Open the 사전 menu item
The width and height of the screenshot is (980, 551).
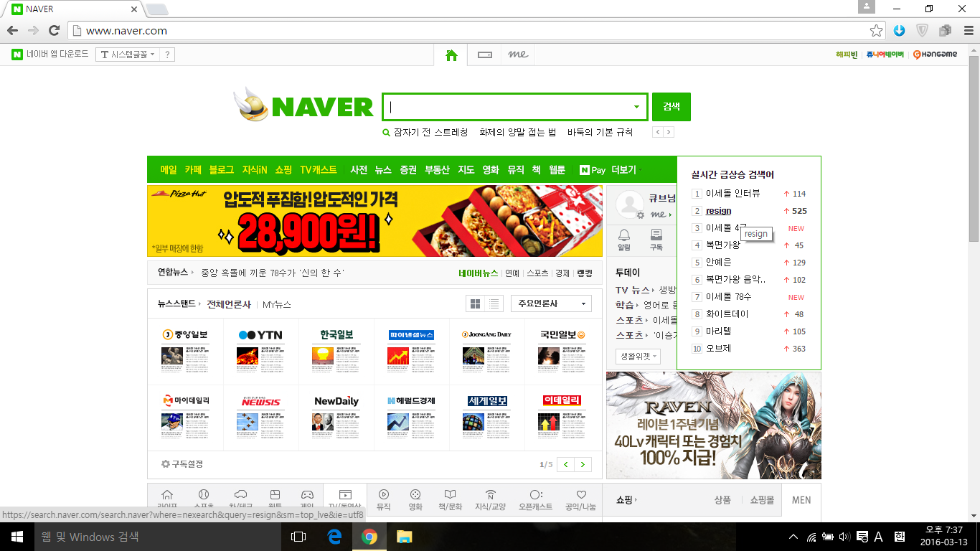click(x=359, y=170)
